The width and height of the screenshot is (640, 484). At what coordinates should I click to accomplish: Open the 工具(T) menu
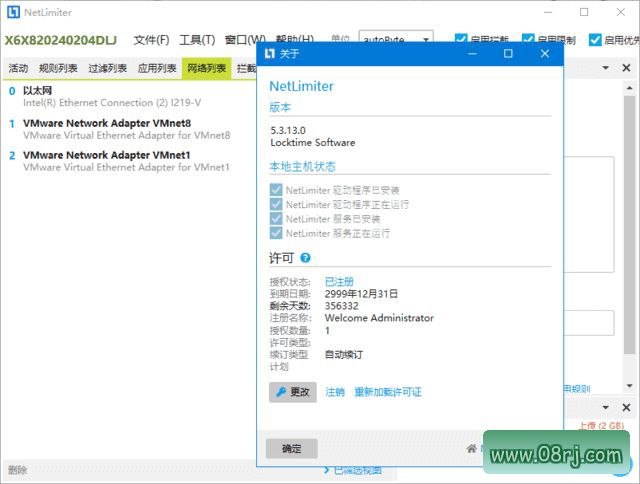pos(197,40)
